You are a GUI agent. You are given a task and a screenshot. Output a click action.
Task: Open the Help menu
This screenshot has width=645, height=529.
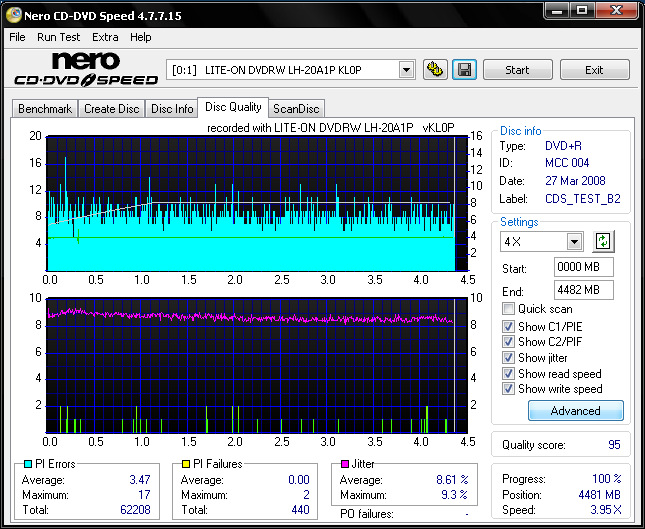141,37
